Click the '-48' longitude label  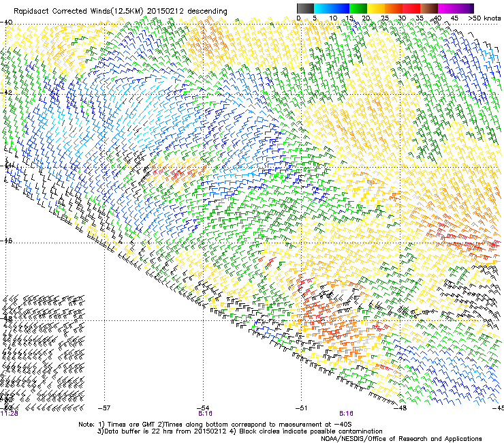coord(400,408)
